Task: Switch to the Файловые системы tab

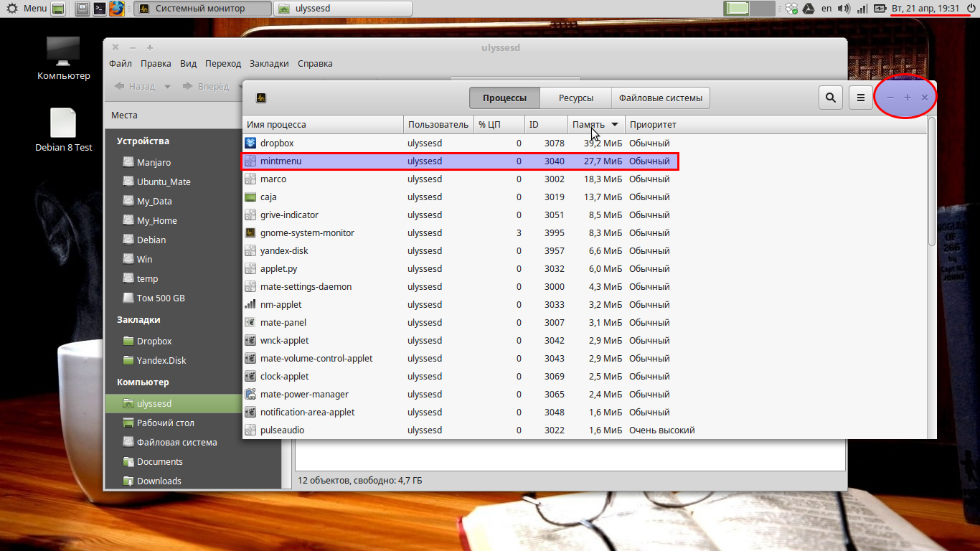Action: coord(660,98)
